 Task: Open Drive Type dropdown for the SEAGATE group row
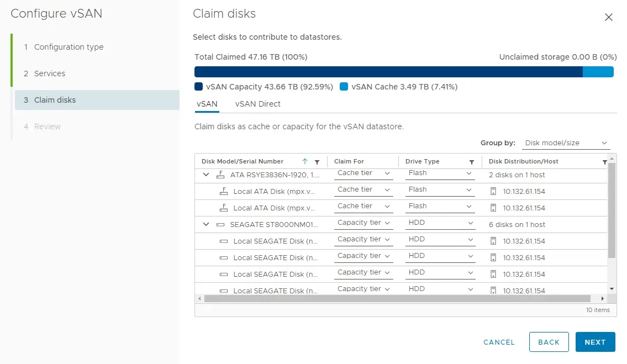(x=440, y=223)
